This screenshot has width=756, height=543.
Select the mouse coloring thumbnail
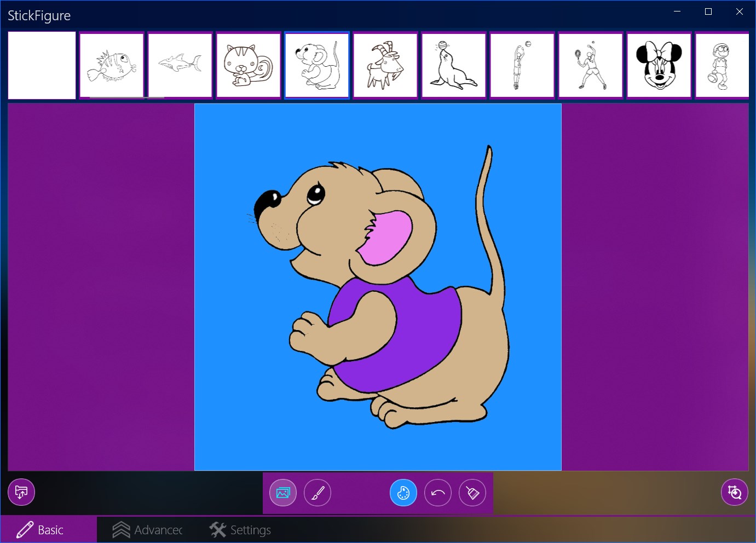point(317,65)
